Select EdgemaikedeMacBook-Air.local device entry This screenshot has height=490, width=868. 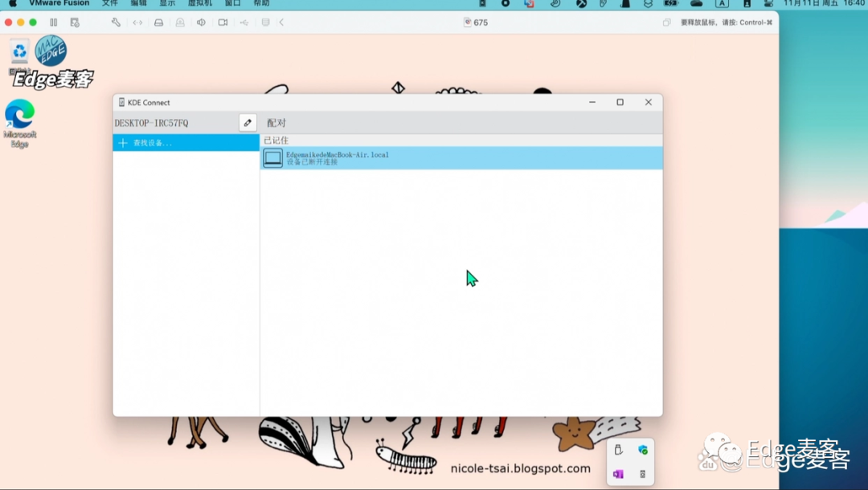[x=461, y=158]
